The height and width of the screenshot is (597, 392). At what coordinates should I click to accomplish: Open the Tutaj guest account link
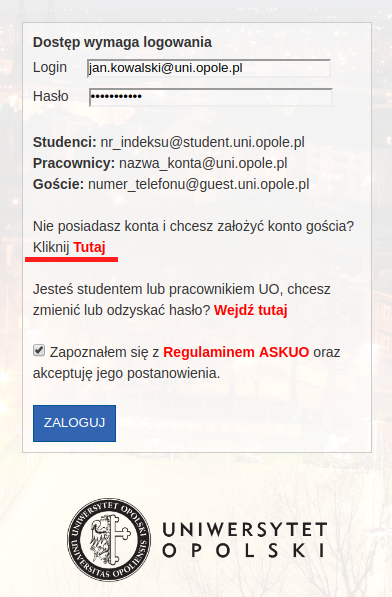point(89,247)
